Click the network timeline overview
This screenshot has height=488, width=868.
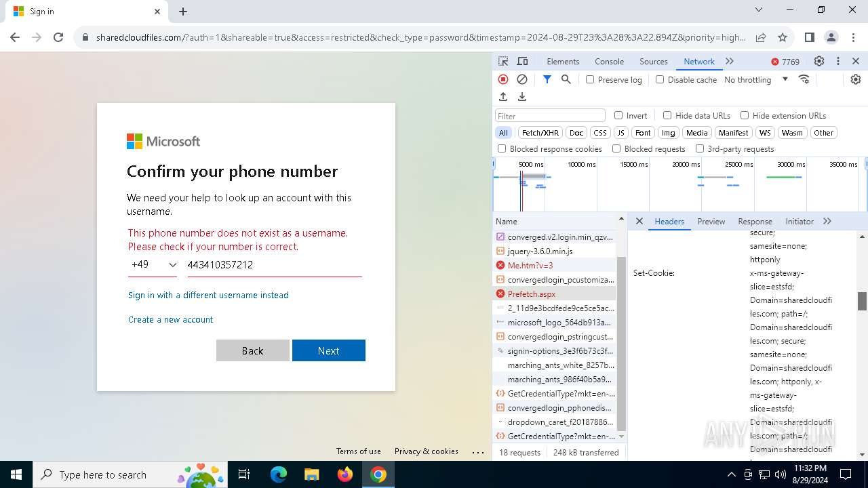(x=680, y=184)
